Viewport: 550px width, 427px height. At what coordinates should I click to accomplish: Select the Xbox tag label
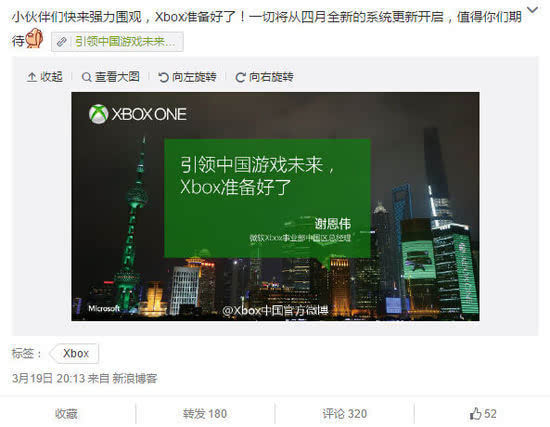tap(75, 353)
